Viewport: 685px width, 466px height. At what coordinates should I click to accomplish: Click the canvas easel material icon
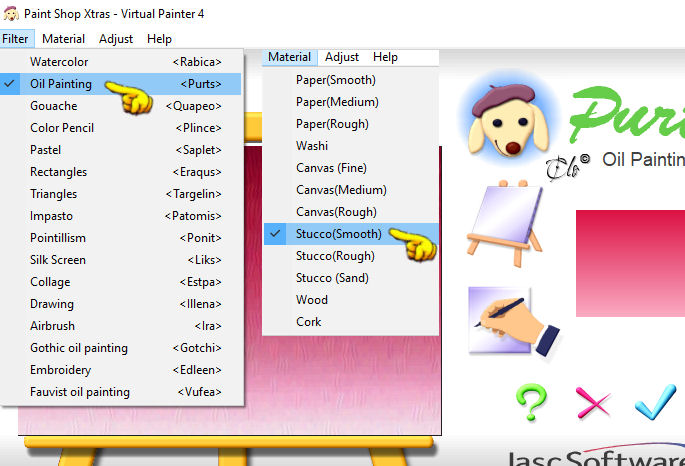tap(505, 223)
